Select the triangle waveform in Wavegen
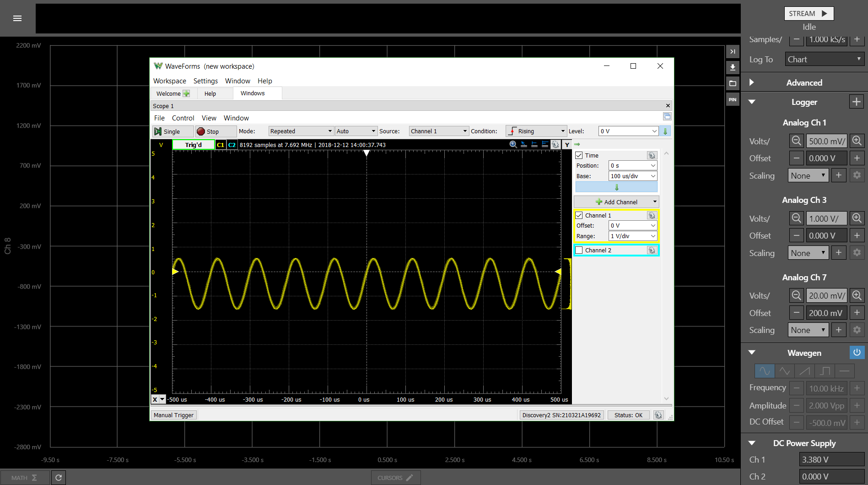 pyautogui.click(x=785, y=371)
